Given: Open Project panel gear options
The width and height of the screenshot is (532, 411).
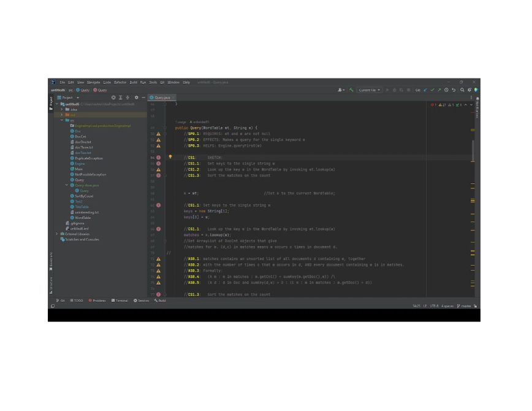Looking at the screenshot, I should 137,98.
